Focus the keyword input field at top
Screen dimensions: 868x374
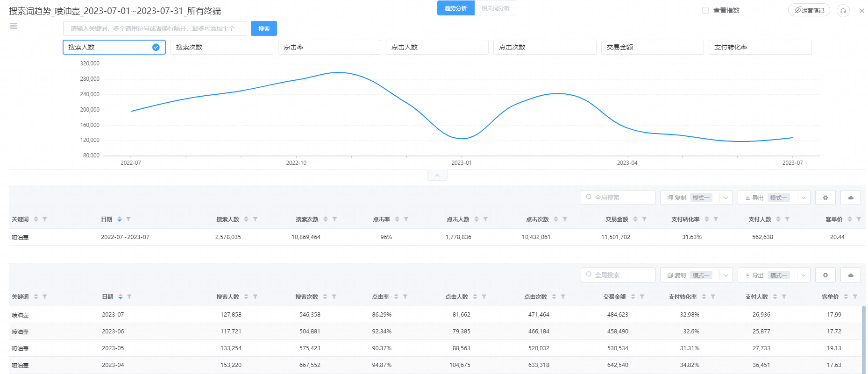coord(154,28)
